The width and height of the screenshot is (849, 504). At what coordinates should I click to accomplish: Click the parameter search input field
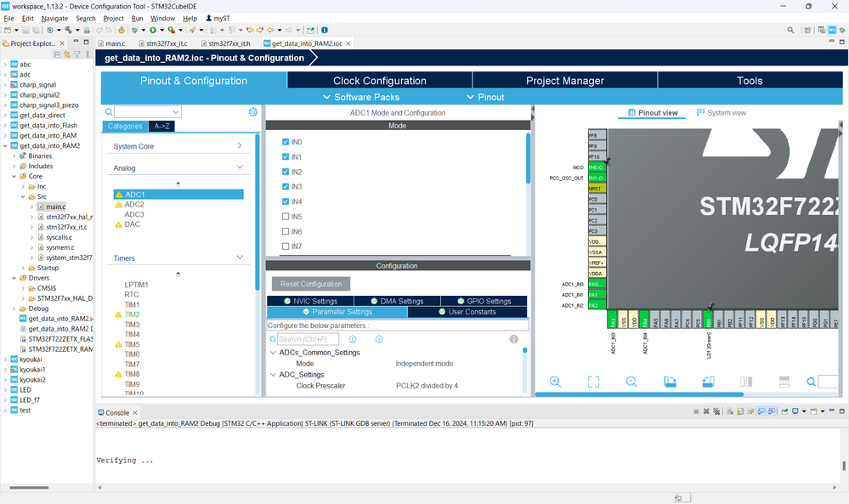point(308,339)
